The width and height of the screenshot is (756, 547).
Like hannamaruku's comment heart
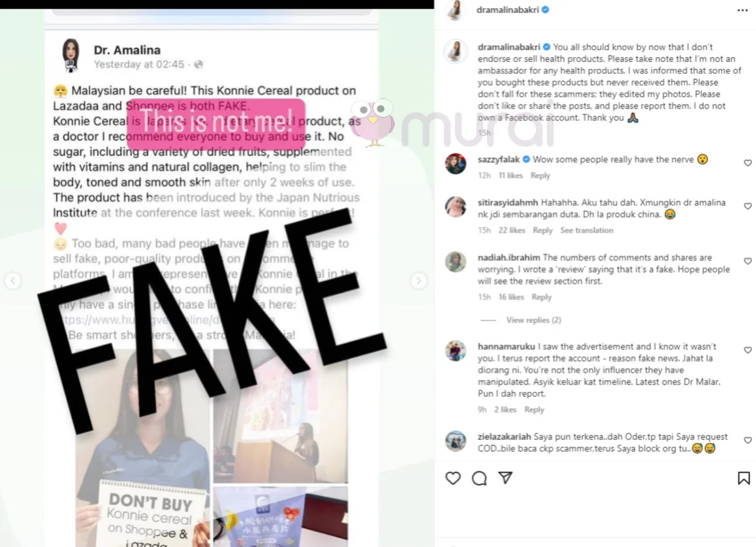coord(748,350)
